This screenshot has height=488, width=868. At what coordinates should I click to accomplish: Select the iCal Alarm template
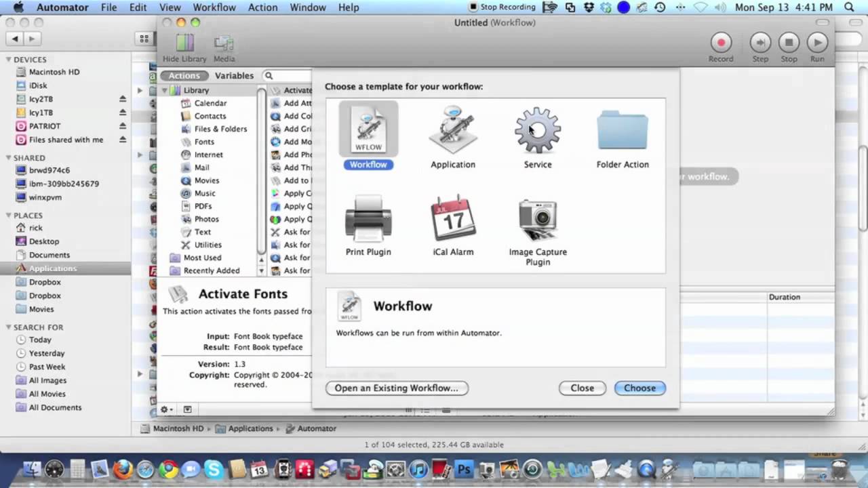tap(453, 218)
